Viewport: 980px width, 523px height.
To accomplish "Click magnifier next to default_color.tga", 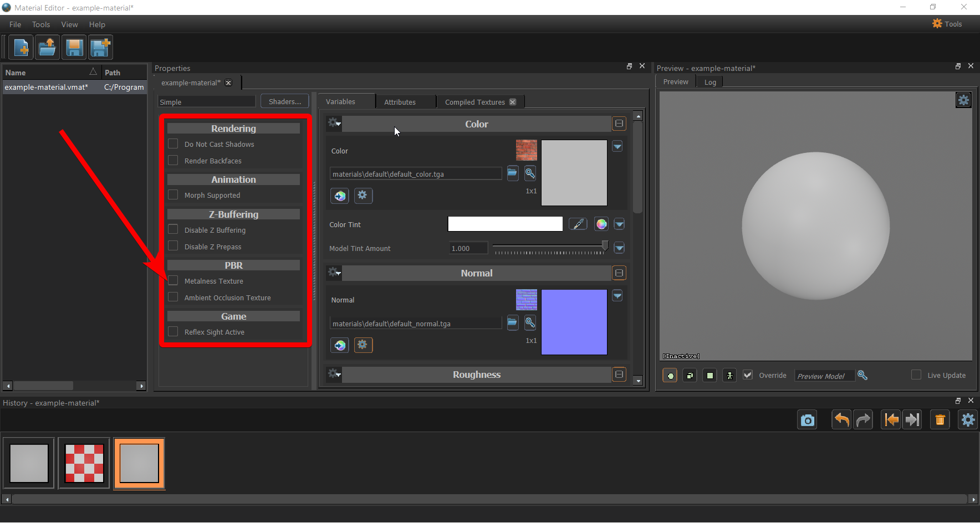I will point(530,173).
